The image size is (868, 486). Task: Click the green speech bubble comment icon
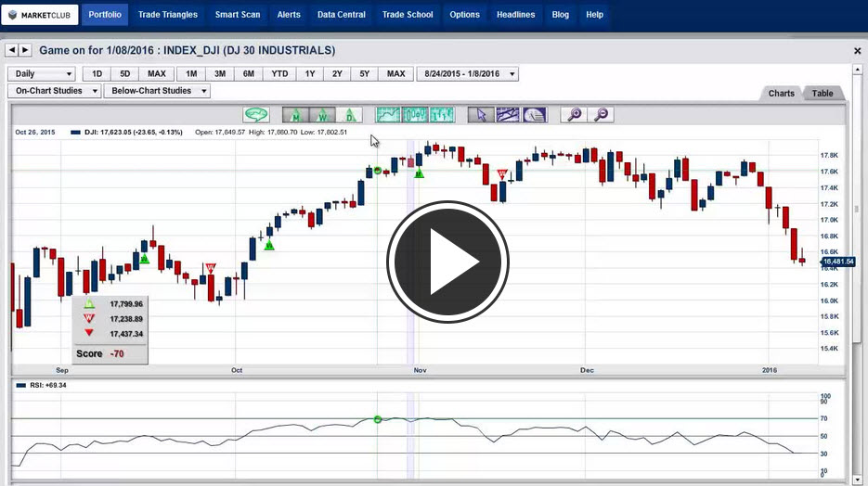click(256, 115)
